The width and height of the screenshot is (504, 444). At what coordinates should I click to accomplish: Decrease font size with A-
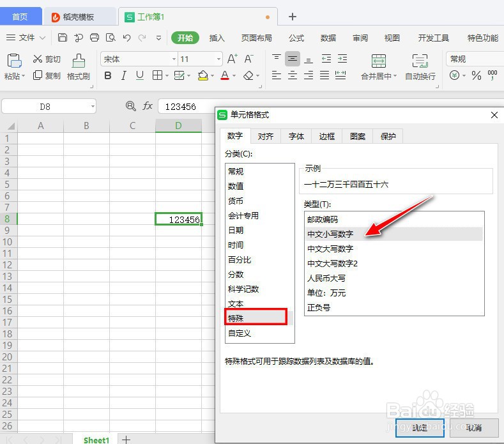point(248,59)
